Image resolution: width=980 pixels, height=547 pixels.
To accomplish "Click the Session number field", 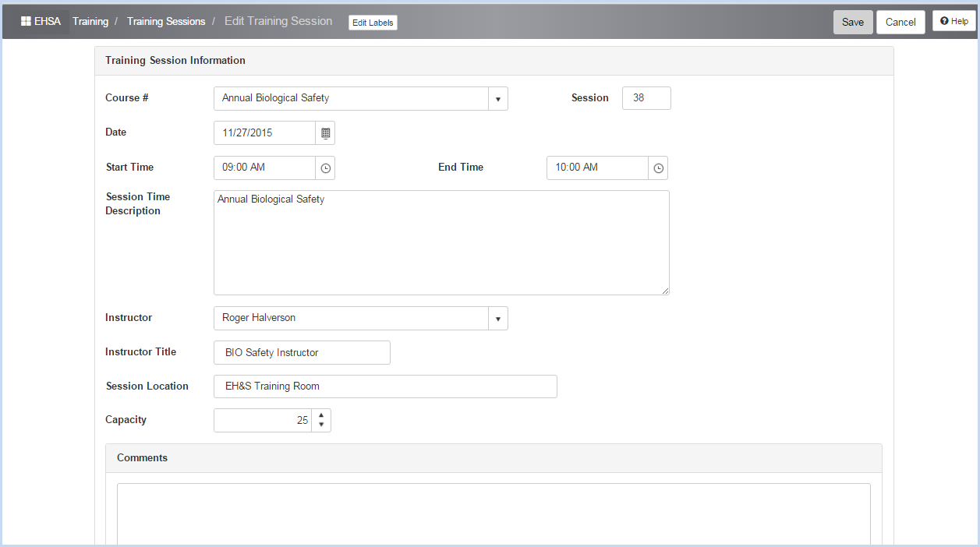I will click(646, 98).
